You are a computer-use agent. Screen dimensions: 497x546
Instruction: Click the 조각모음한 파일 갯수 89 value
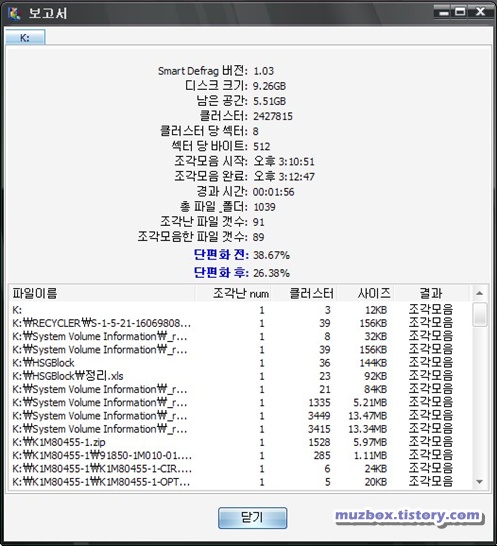[258, 237]
